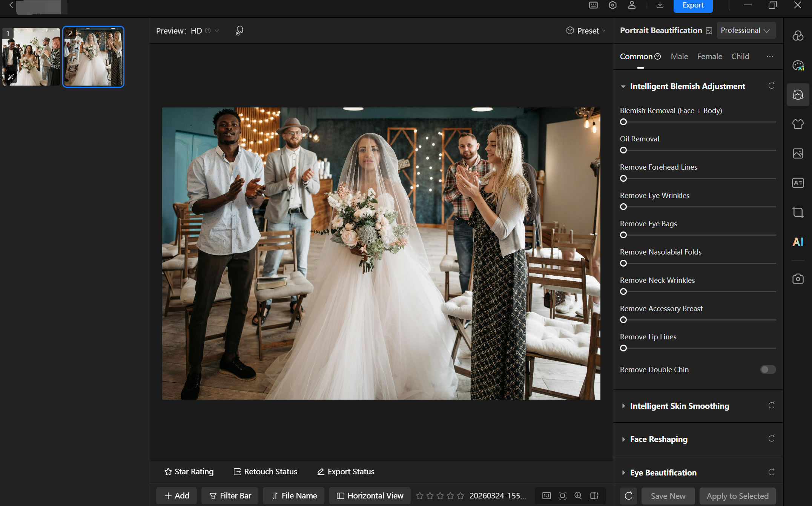Click the Export button
812x506 pixels.
(692, 5)
